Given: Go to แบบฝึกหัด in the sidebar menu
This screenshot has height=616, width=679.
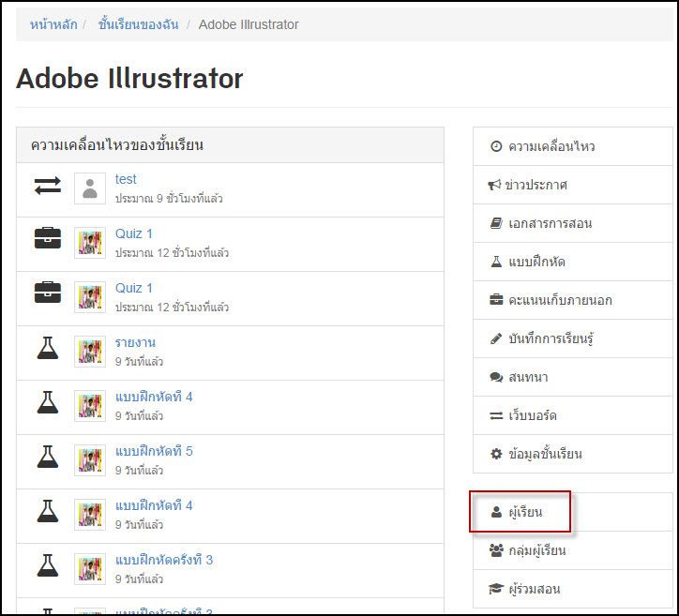Looking at the screenshot, I should [x=572, y=262].
